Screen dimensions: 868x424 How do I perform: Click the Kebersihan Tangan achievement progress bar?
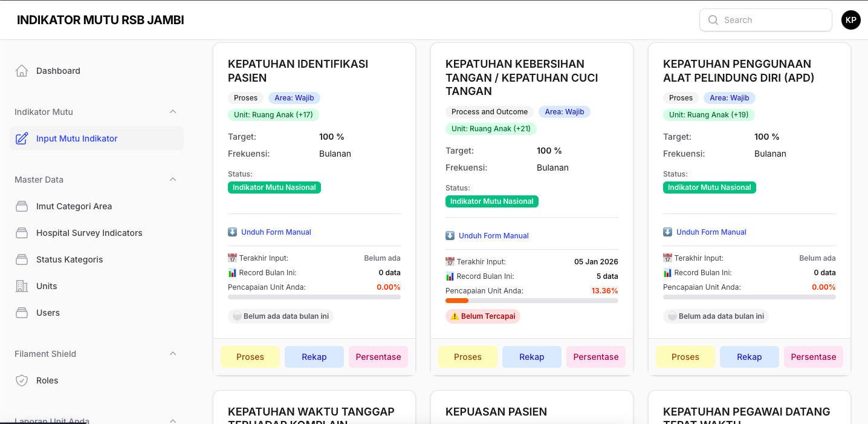point(532,301)
